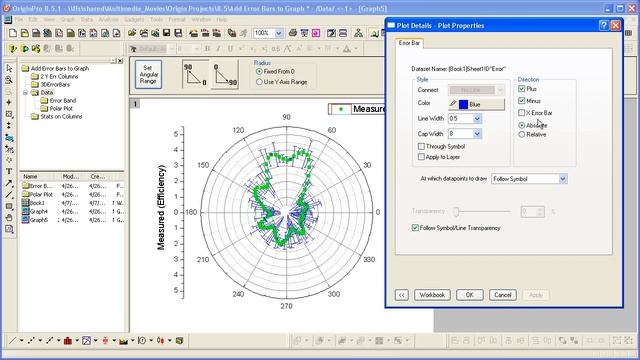Enable the Through Symbol checkbox

[421, 146]
